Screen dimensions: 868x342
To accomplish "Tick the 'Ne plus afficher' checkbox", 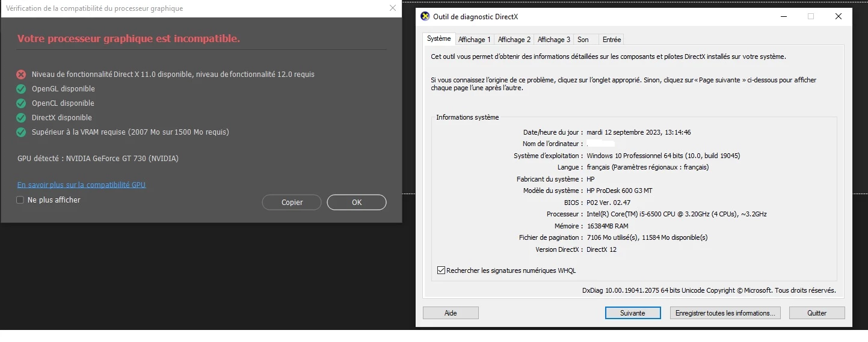I will pos(20,200).
